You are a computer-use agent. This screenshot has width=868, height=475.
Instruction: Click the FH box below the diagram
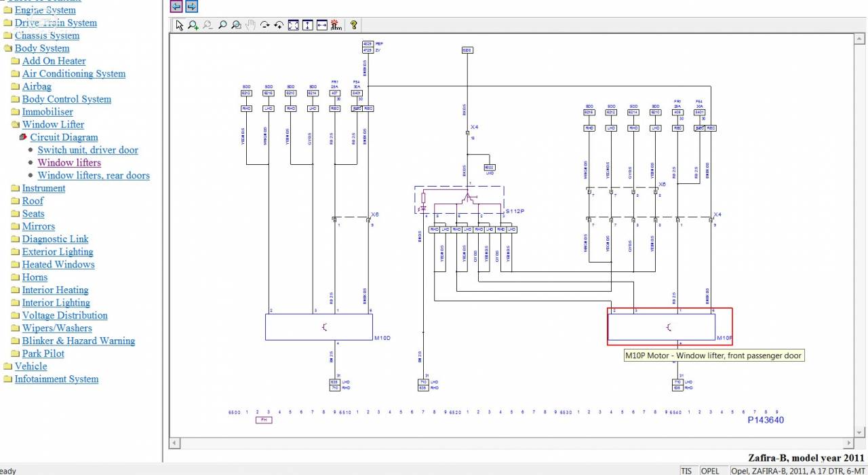point(264,420)
